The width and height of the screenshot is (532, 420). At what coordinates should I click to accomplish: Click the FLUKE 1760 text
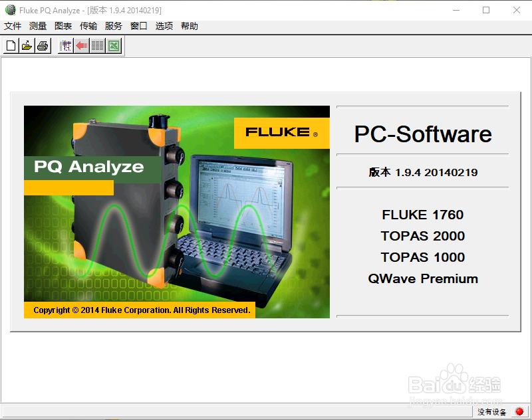coord(423,215)
